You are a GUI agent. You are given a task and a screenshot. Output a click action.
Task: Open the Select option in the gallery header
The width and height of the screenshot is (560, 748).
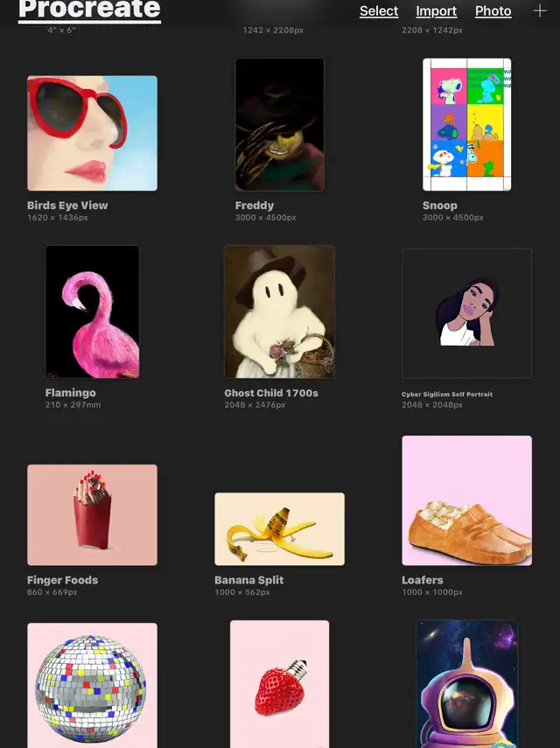[379, 11]
